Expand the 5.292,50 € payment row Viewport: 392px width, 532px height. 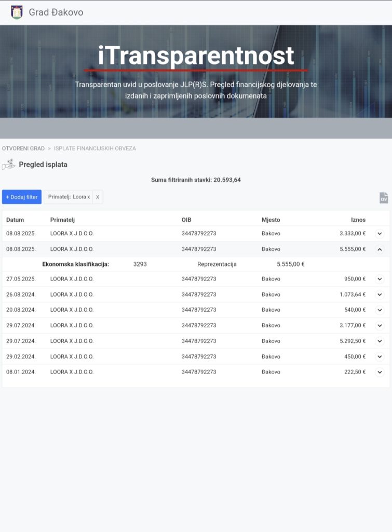pos(380,341)
